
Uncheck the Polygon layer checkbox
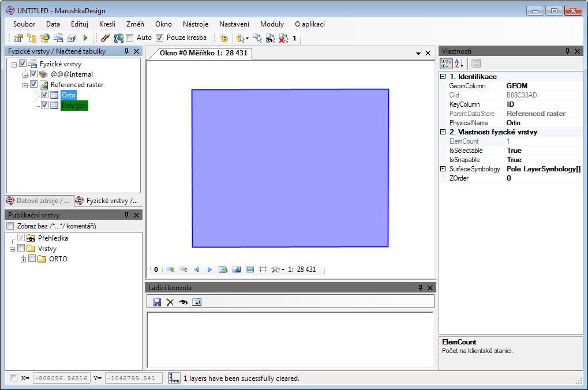pos(44,105)
